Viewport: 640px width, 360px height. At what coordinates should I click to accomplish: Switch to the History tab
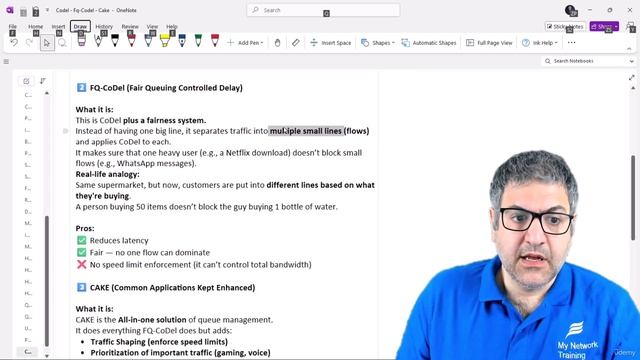[x=104, y=27]
